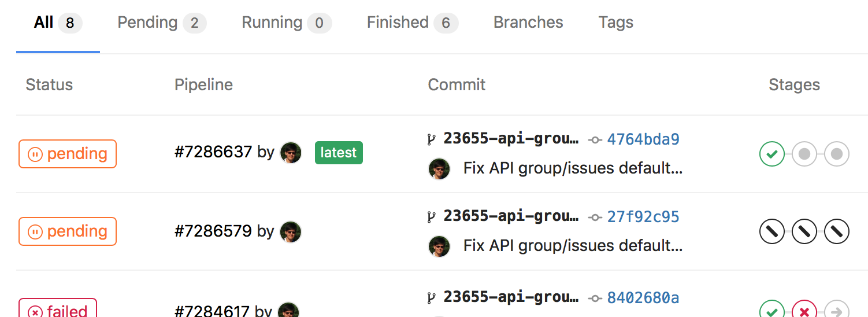Open second stage icon in pipeline #7286637
868x317 pixels.
[804, 154]
